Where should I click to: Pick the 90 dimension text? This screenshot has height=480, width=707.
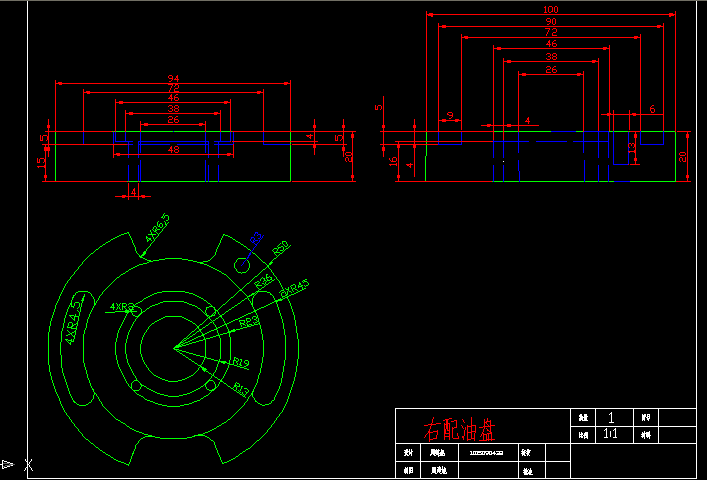coord(550,21)
